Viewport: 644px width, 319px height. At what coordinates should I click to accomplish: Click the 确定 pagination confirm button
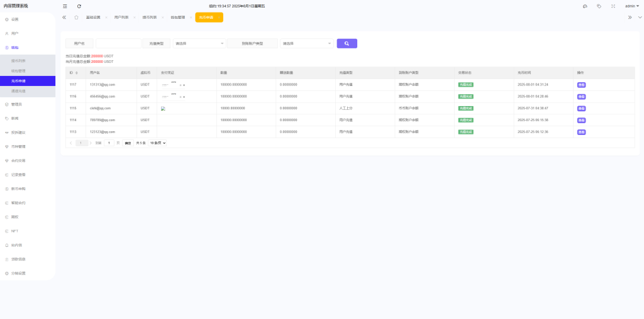pos(128,143)
